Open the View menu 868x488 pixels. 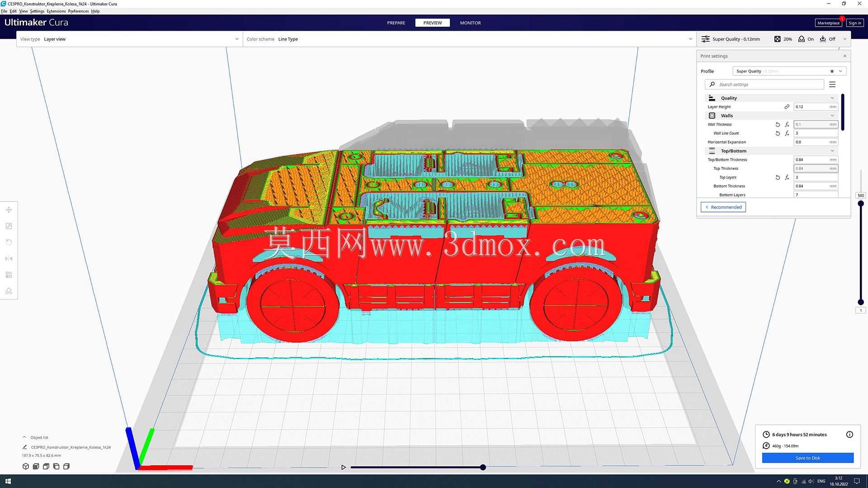click(x=24, y=11)
